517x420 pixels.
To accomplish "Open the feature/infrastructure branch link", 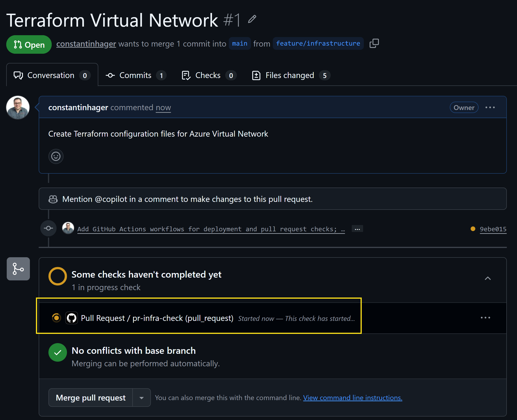I will [x=318, y=44].
